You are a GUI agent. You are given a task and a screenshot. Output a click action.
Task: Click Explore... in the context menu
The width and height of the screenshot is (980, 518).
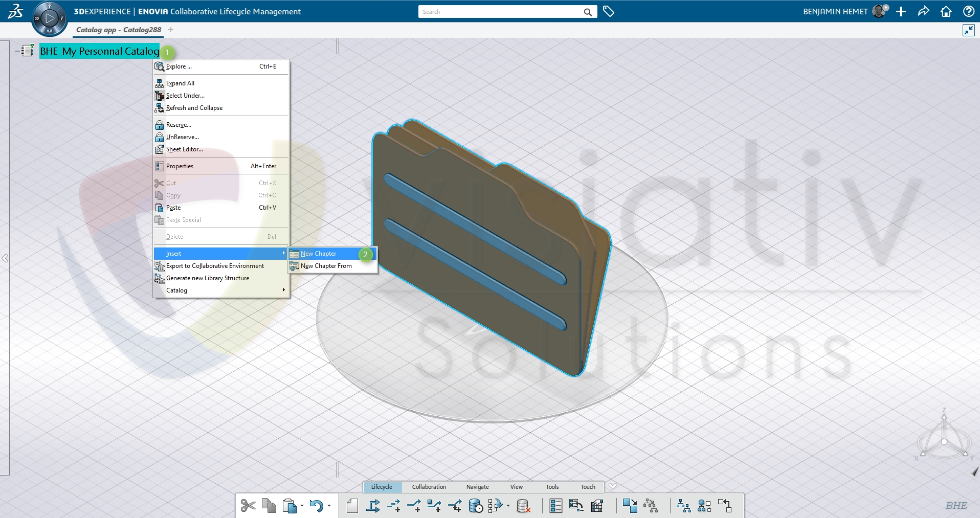220,66
